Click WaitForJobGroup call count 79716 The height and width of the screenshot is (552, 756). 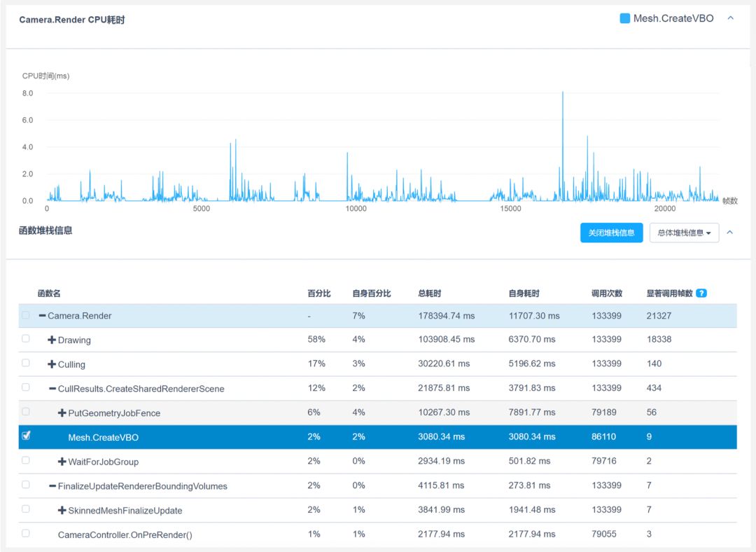[603, 461]
